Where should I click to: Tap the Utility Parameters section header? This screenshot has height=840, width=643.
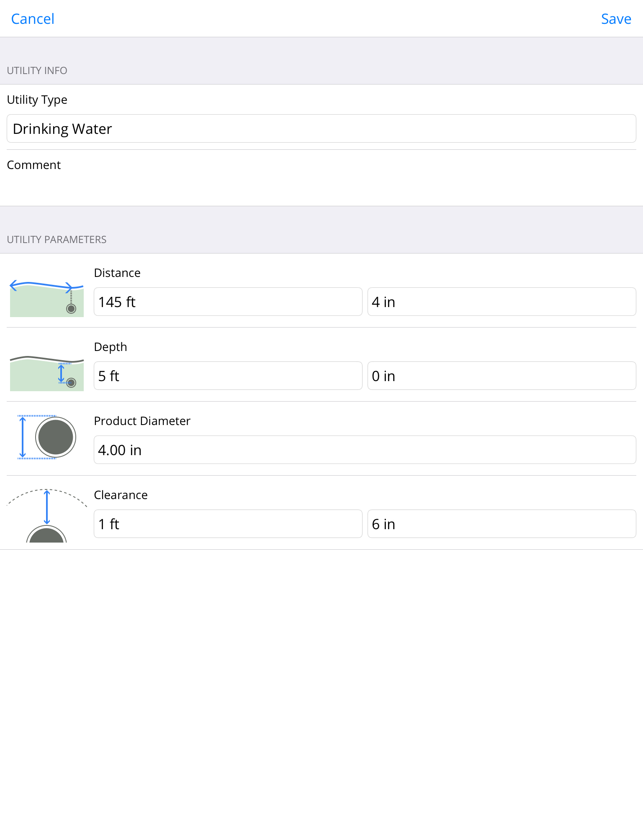[57, 239]
